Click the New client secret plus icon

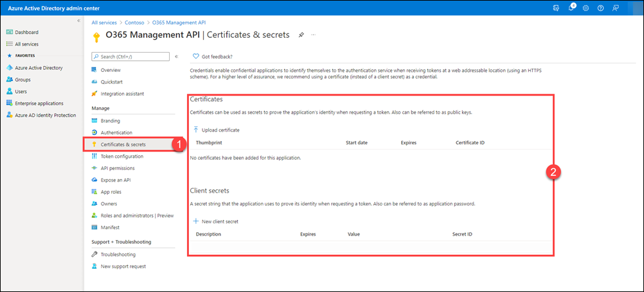(196, 221)
